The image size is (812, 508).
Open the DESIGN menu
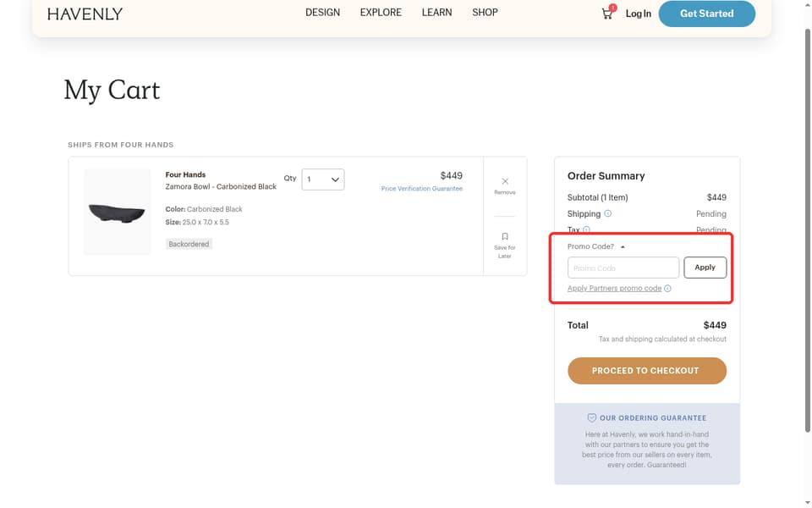coord(322,13)
